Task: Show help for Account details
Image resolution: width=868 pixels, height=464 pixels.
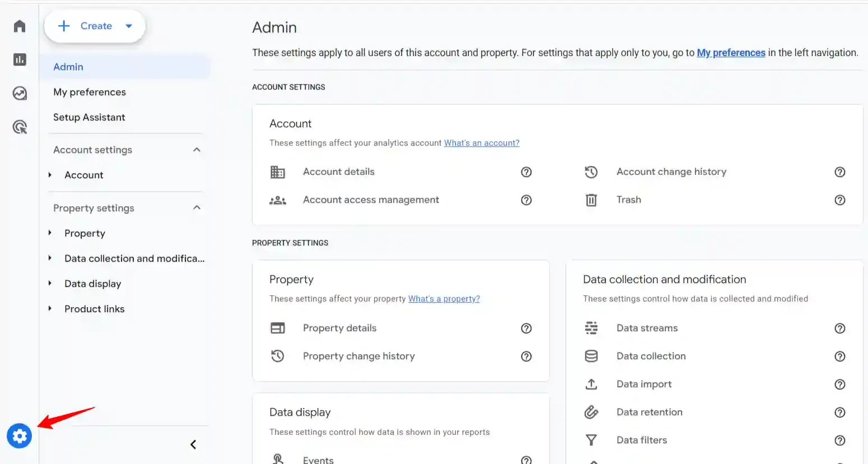Action: [526, 172]
